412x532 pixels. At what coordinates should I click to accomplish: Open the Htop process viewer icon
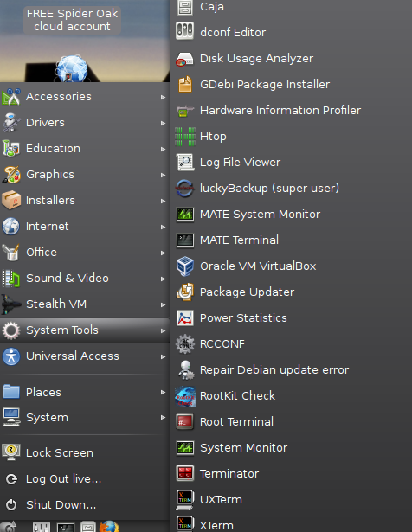[185, 137]
